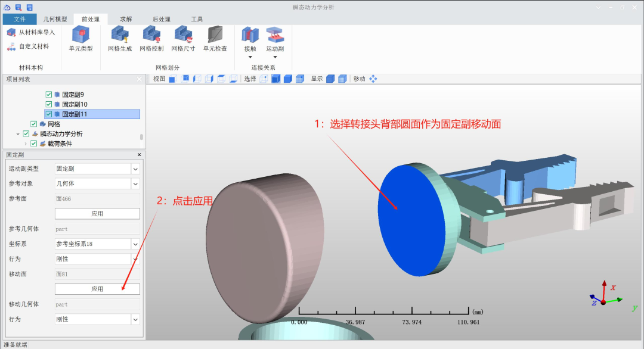Image resolution: width=644 pixels, height=349 pixels.
Task: Click 应用 button under 移动面
Action: click(x=97, y=289)
